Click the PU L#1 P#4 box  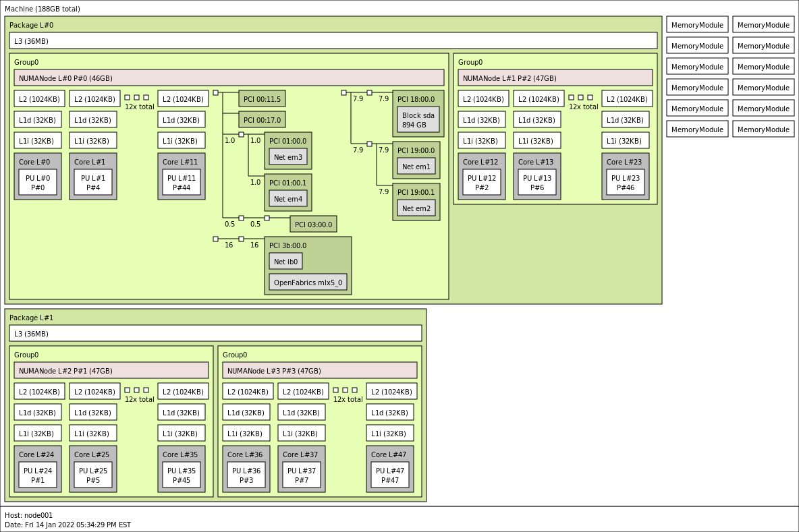(92, 182)
